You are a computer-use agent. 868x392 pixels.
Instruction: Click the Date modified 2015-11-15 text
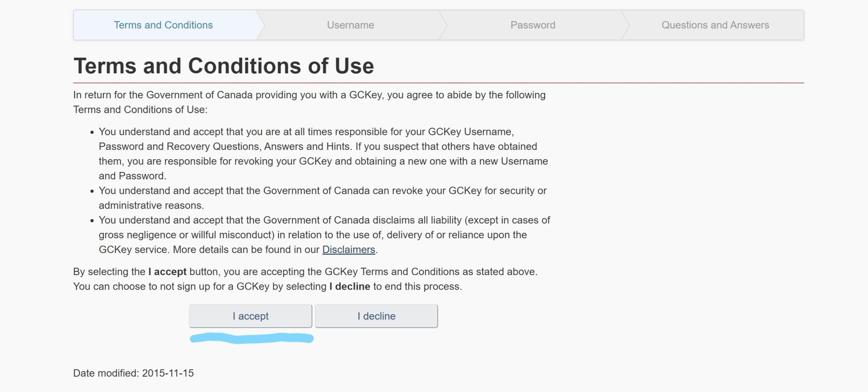click(x=134, y=373)
